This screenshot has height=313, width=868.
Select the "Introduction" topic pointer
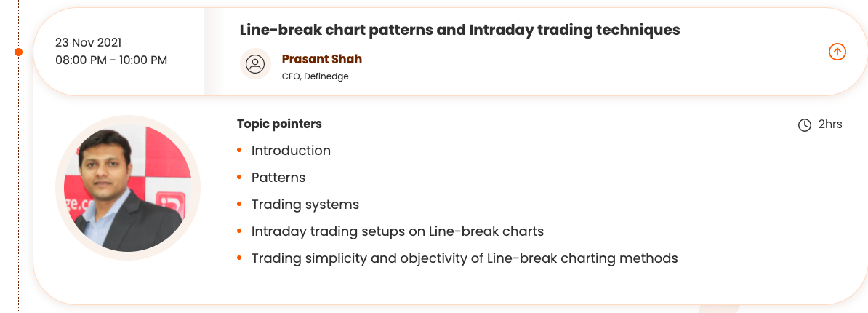[x=291, y=151]
